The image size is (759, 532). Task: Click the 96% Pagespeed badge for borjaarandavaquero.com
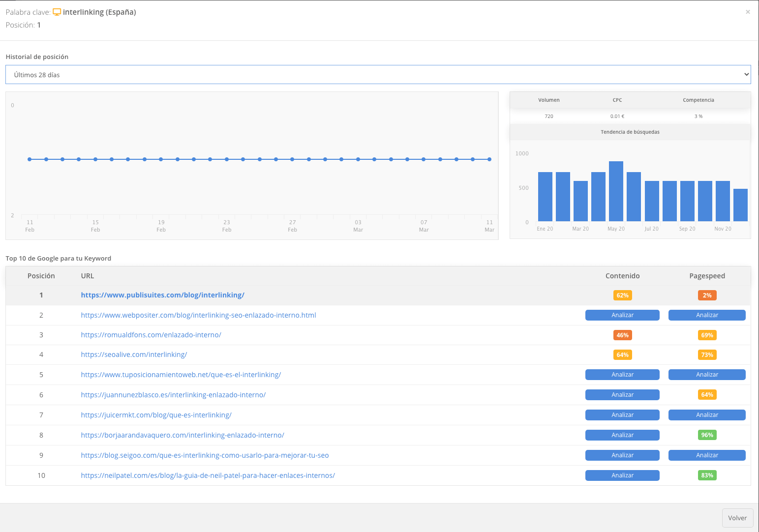(x=707, y=435)
